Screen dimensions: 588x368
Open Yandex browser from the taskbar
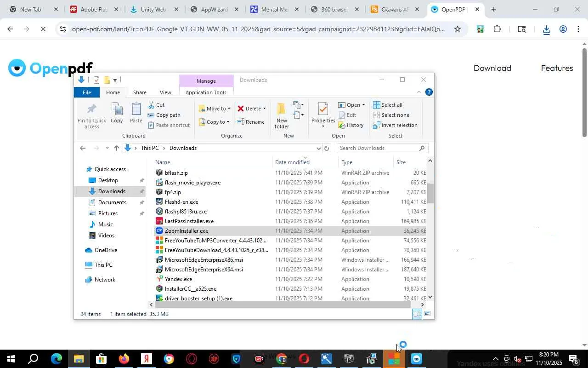147,359
